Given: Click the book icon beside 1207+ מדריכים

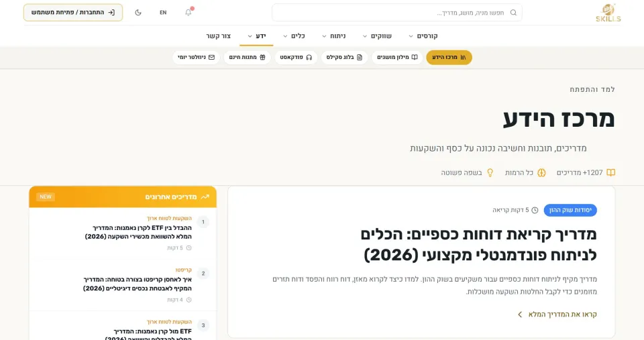Looking at the screenshot, I should tap(610, 173).
